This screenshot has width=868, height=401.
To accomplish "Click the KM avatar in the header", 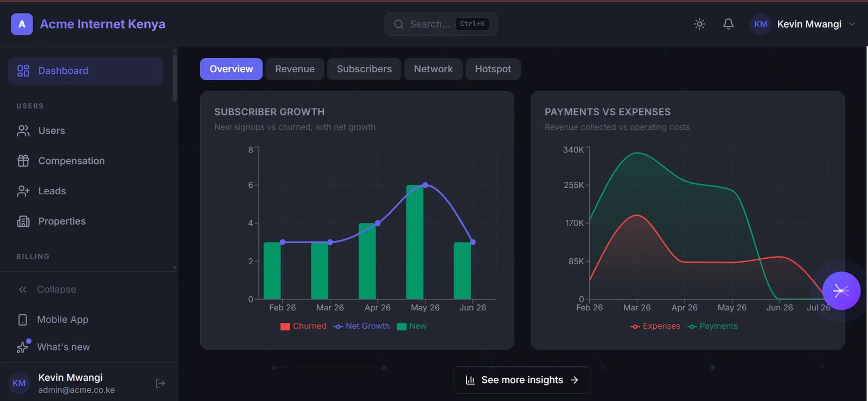I will (x=761, y=24).
